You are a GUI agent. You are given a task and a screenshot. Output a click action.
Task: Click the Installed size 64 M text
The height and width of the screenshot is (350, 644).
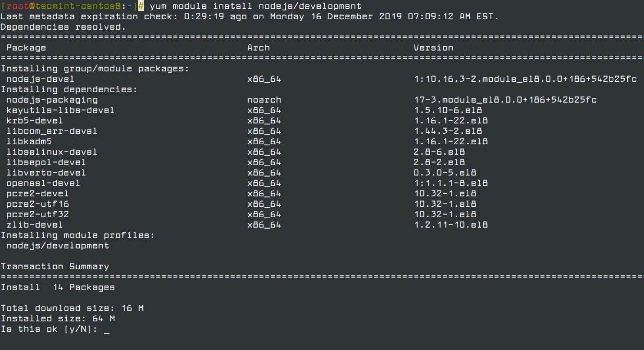pyautogui.click(x=58, y=319)
